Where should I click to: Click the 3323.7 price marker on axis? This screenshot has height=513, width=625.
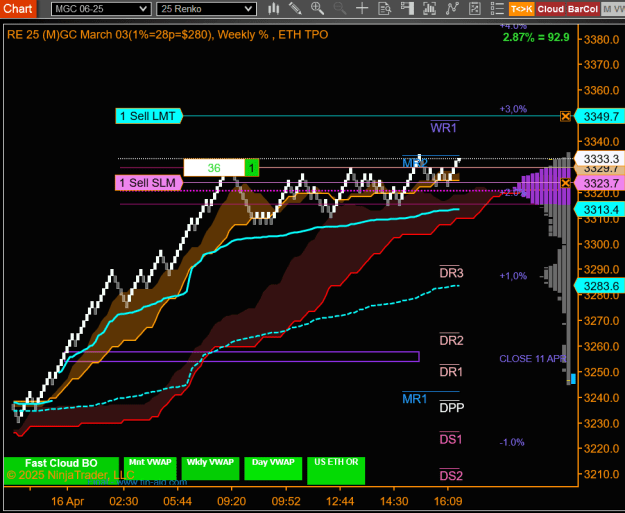click(x=600, y=183)
